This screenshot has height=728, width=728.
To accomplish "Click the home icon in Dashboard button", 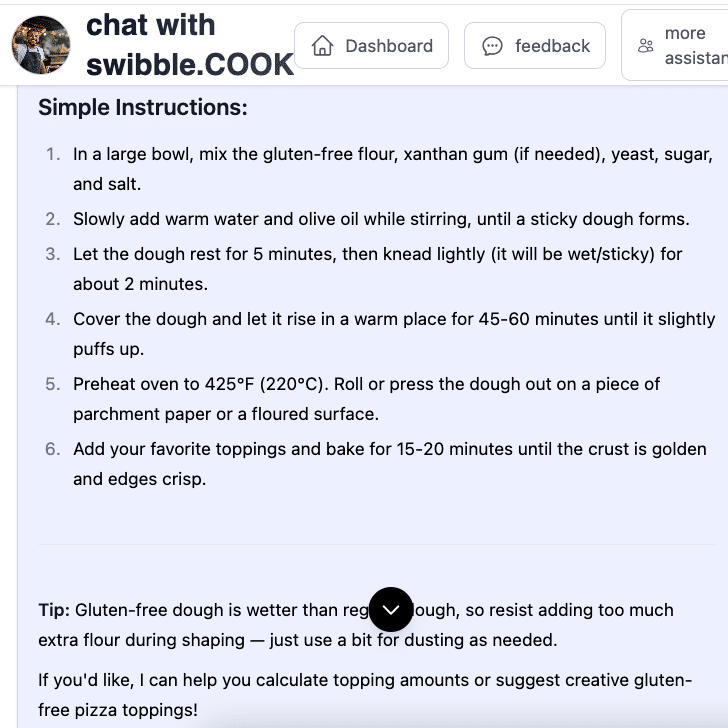I will pyautogui.click(x=322, y=46).
